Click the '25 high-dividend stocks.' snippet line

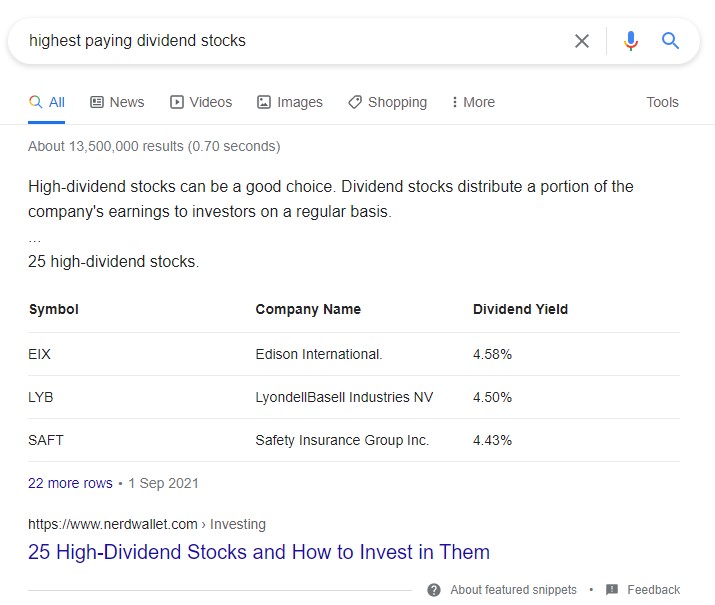point(114,261)
